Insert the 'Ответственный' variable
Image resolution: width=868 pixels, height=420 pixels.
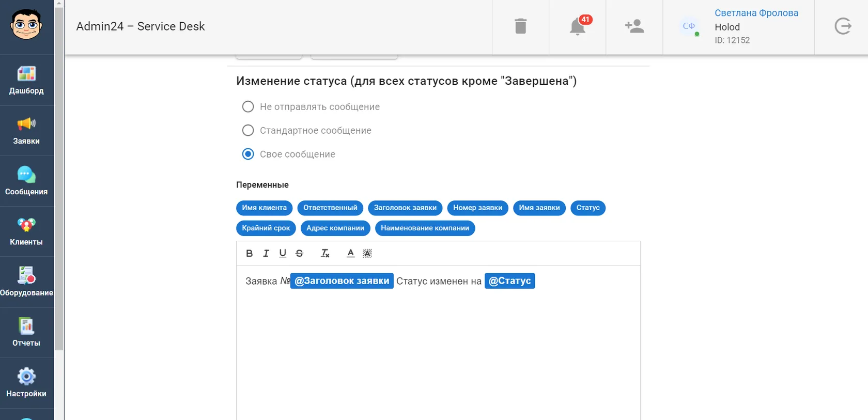pos(330,208)
